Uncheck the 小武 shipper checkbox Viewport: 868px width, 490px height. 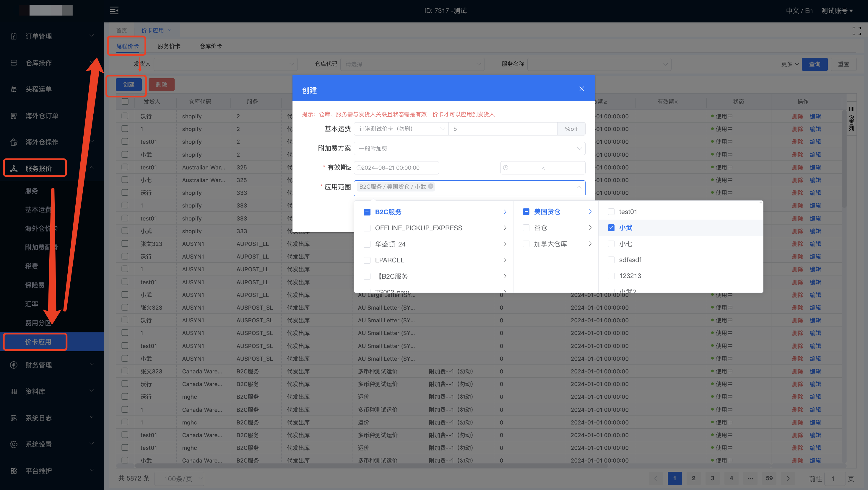611,228
